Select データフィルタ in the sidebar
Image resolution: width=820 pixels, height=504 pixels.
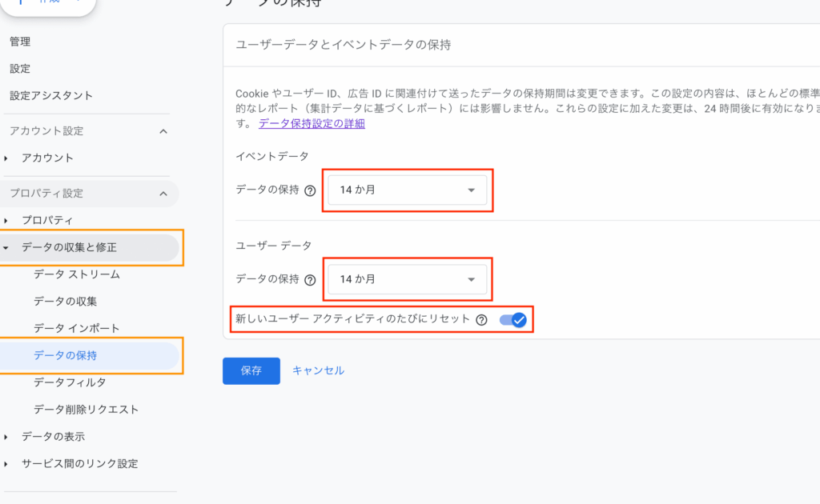tap(70, 382)
